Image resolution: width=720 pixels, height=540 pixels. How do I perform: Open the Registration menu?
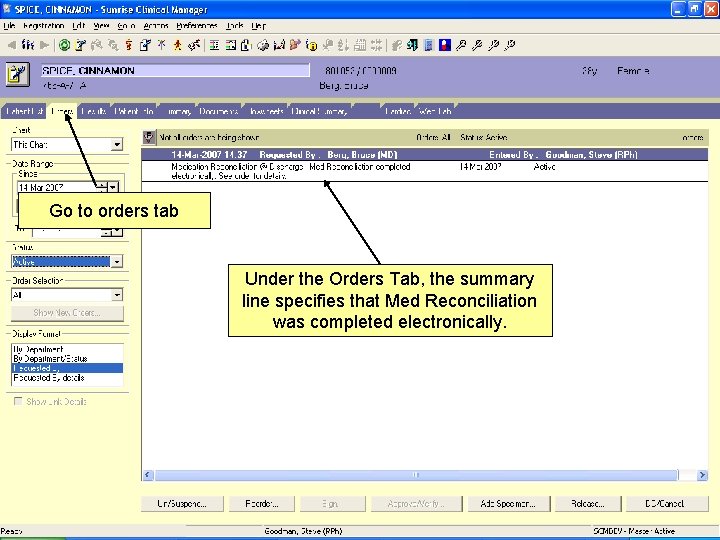(x=43, y=26)
